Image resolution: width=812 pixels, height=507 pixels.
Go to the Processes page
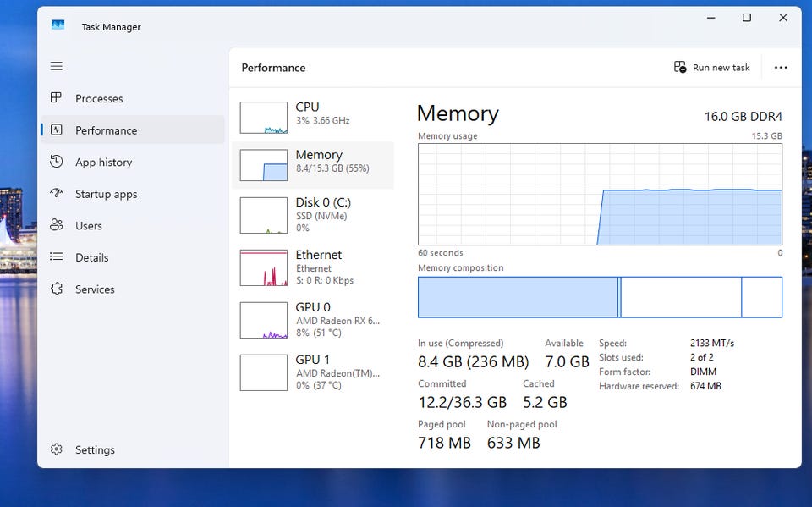pos(133,98)
